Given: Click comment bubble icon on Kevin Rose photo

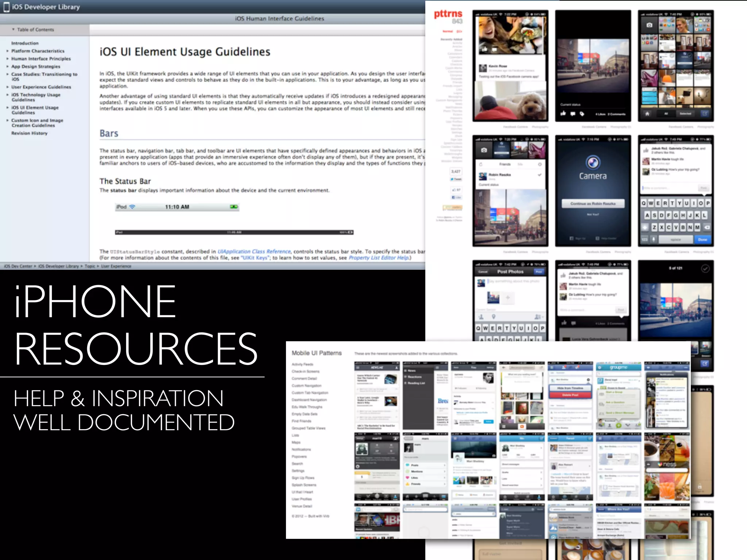Looking at the screenshot, I should (494, 49).
